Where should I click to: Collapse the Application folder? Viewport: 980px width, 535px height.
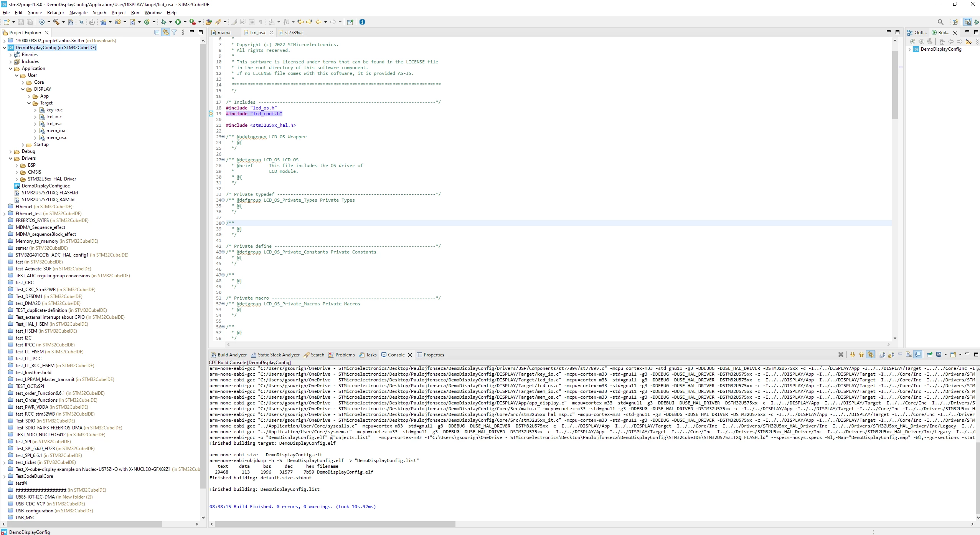(10, 68)
